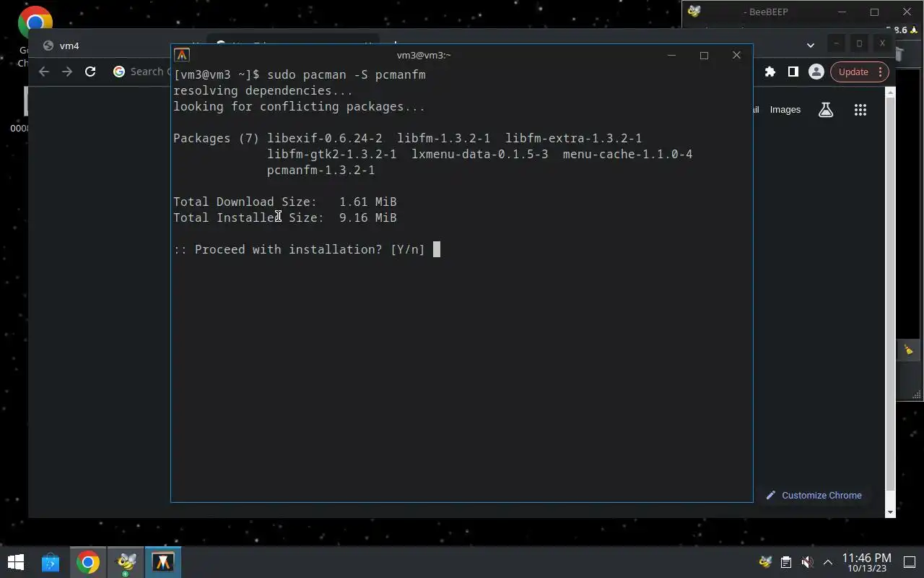
Task: Click the Chrome Update button
Action: [858, 72]
